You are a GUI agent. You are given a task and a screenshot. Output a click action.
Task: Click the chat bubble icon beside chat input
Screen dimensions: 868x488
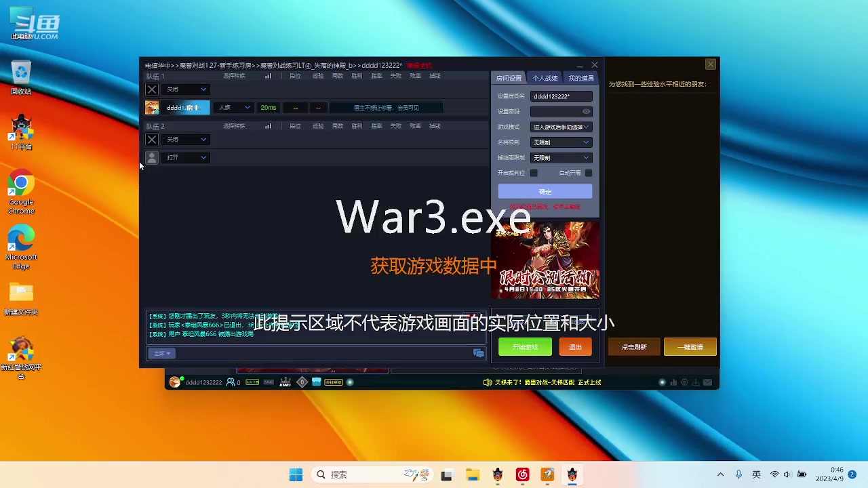479,353
